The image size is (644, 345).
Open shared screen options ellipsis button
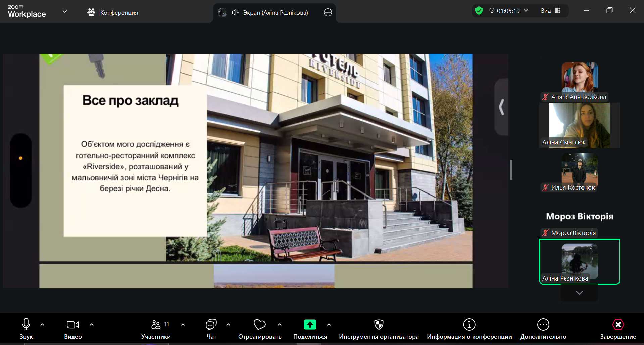(328, 13)
